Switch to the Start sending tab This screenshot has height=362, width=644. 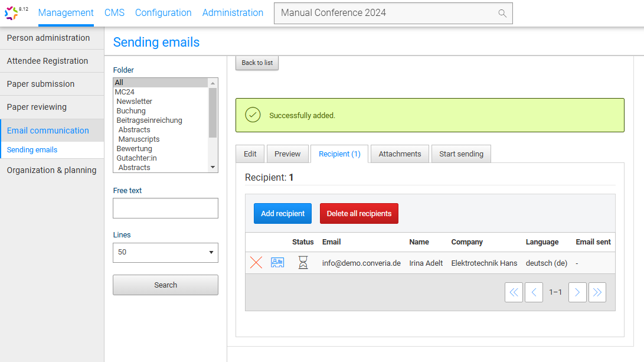[x=461, y=154]
